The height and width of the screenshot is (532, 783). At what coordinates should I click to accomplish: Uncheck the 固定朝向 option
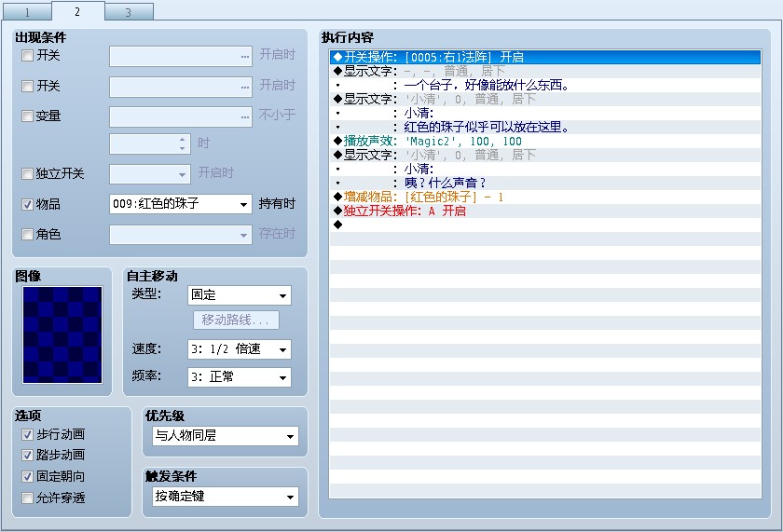pos(27,477)
